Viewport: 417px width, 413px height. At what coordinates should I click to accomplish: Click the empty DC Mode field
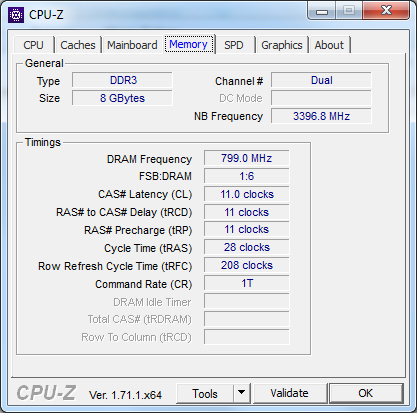click(321, 98)
